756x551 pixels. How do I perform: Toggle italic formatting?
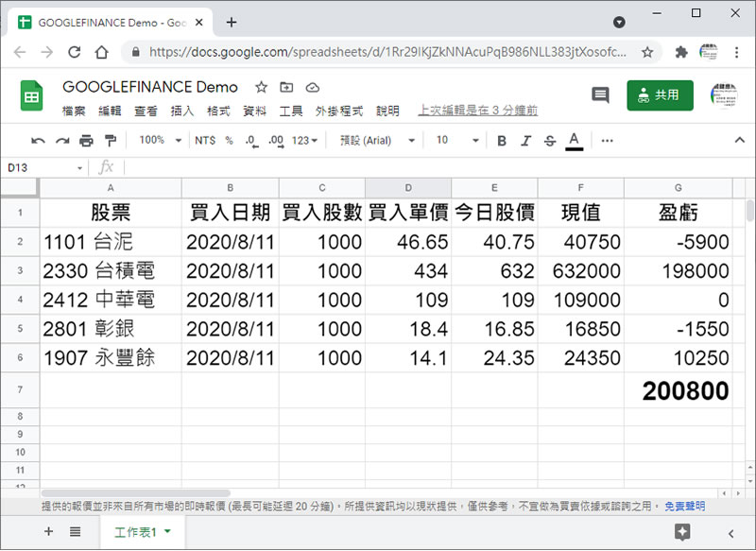click(x=525, y=141)
